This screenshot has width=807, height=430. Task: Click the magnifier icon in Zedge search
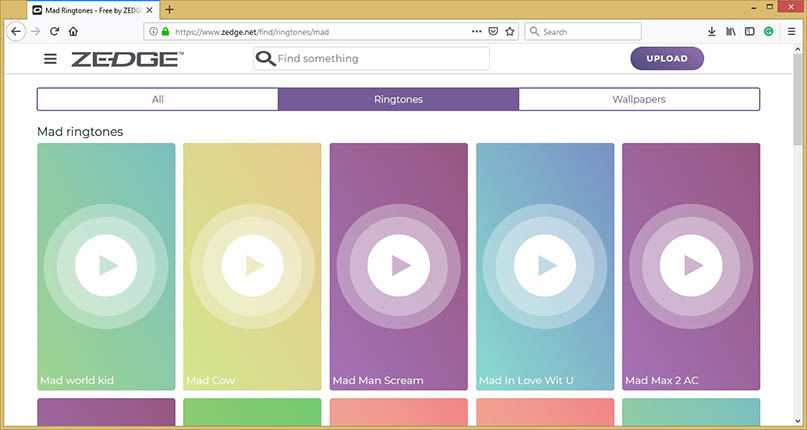pyautogui.click(x=265, y=59)
